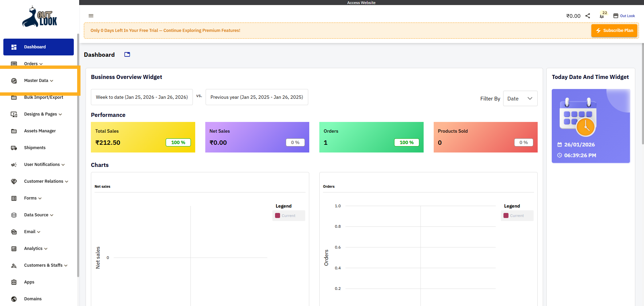The height and width of the screenshot is (306, 644).
Task: Open the Access Website link
Action: click(361, 2)
